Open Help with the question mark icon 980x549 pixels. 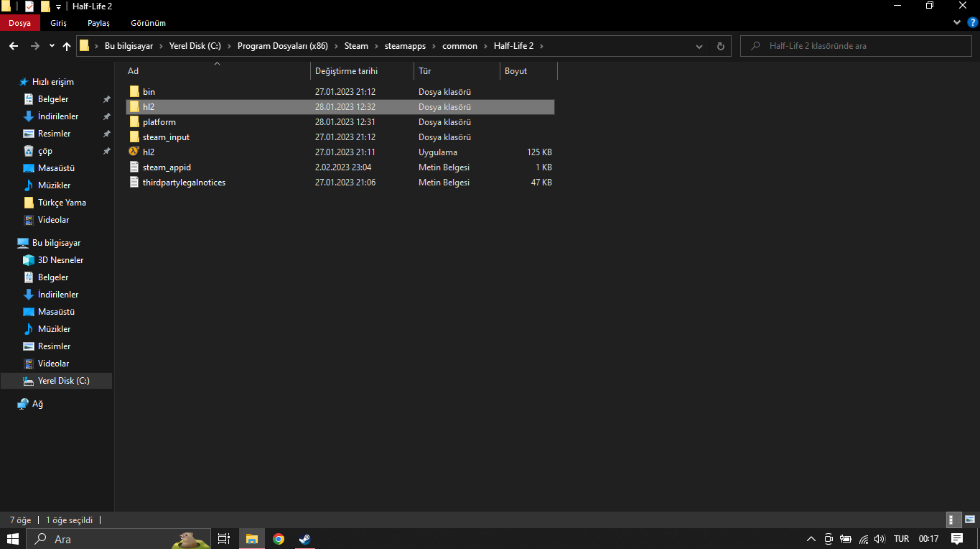972,23
